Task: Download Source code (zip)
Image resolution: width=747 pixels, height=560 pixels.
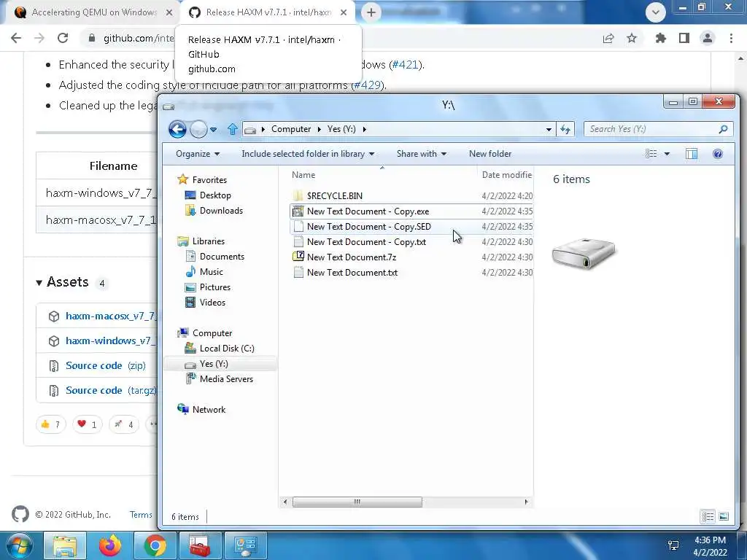Action: coord(94,366)
